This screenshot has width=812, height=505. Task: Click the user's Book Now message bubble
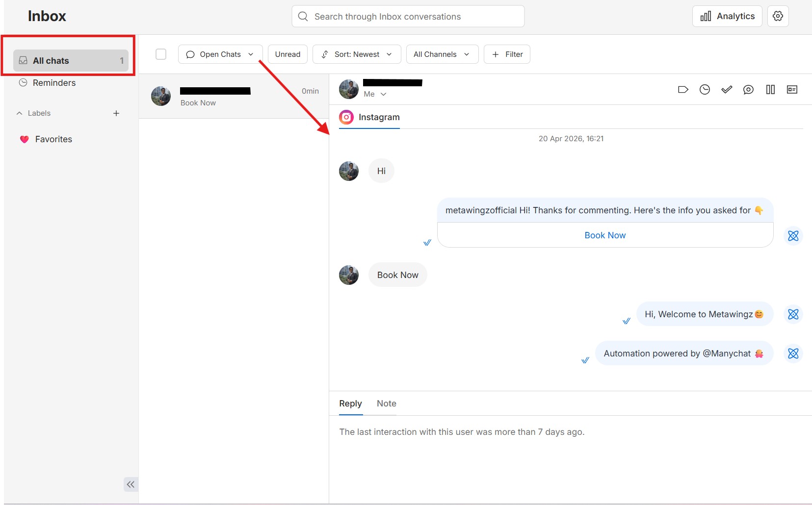pos(397,275)
